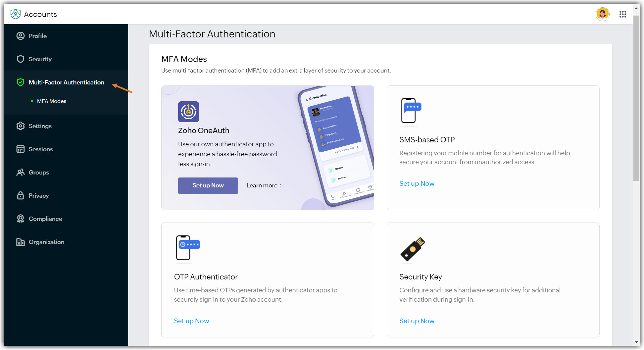Open the apps grid launcher

click(622, 14)
